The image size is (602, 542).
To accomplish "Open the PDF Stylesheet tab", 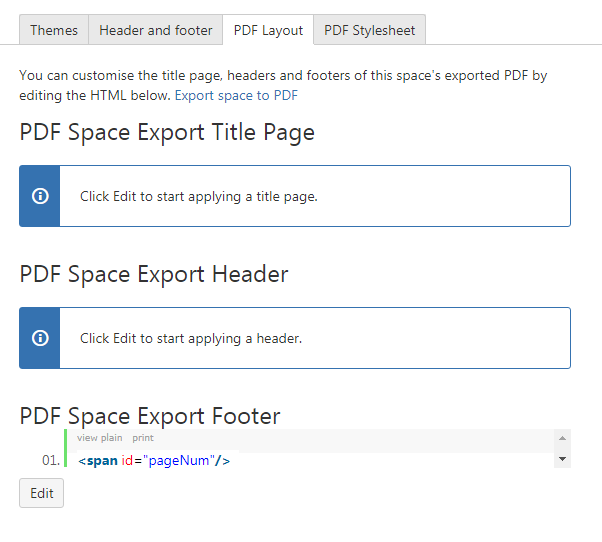I will point(369,30).
